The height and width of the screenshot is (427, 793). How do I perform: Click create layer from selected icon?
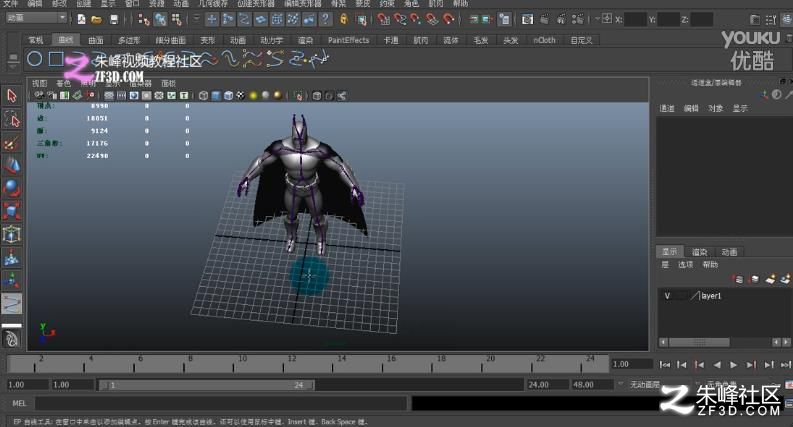point(785,279)
